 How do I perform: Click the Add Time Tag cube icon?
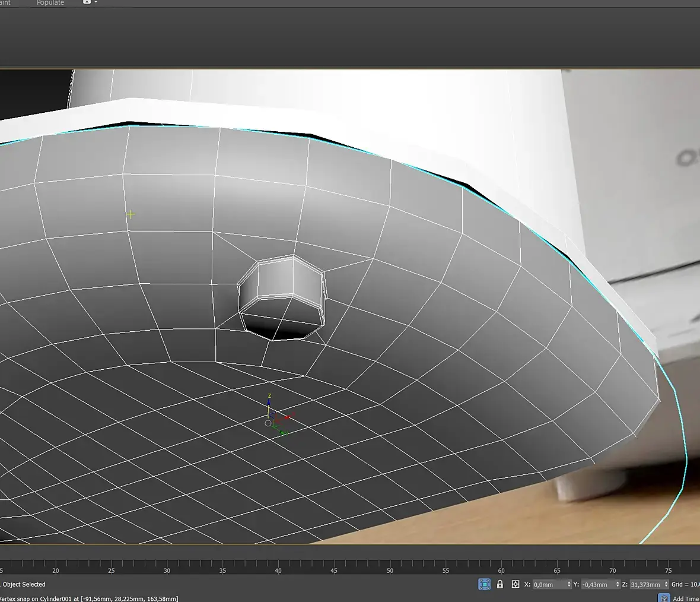[664, 598]
